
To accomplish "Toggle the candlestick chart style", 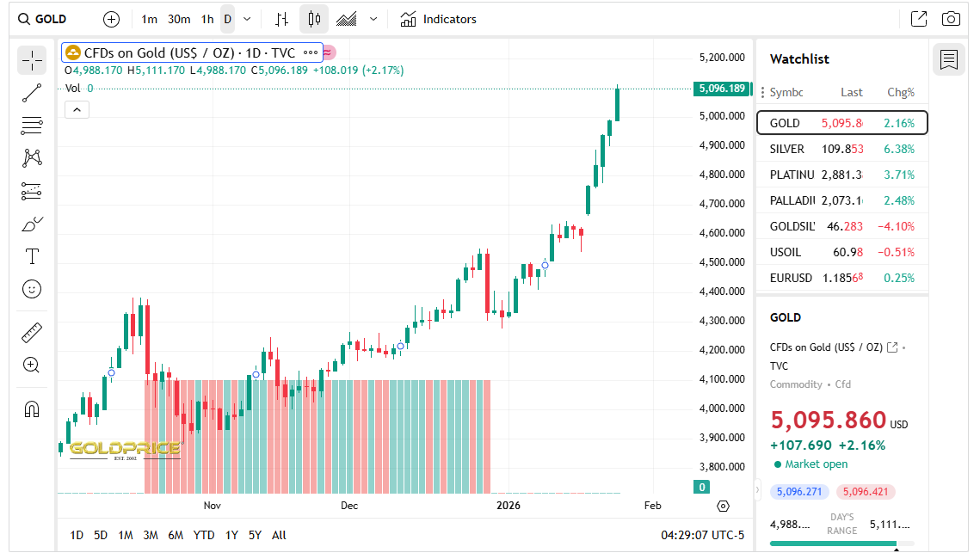I will tap(314, 19).
